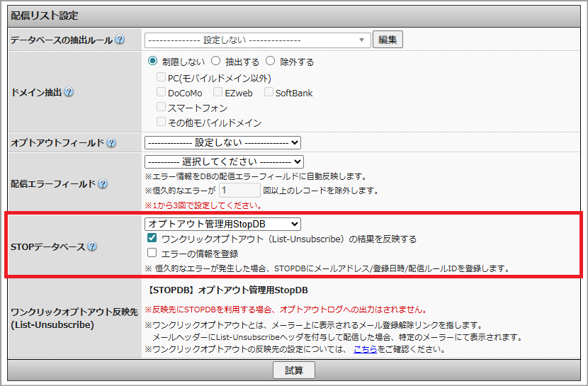588x386 pixels.
Task: Uncheck ワンクリックオプトアウト result checkbox
Action: 152,239
